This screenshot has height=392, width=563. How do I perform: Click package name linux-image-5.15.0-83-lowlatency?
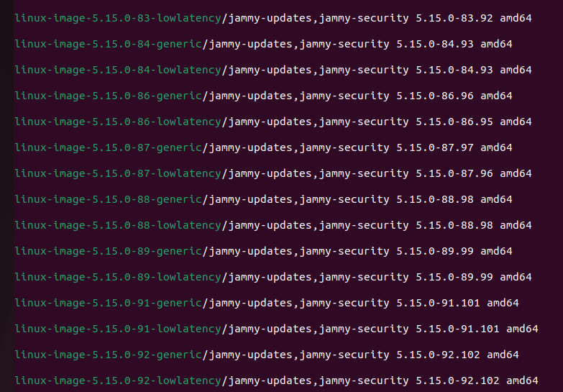[x=118, y=18]
